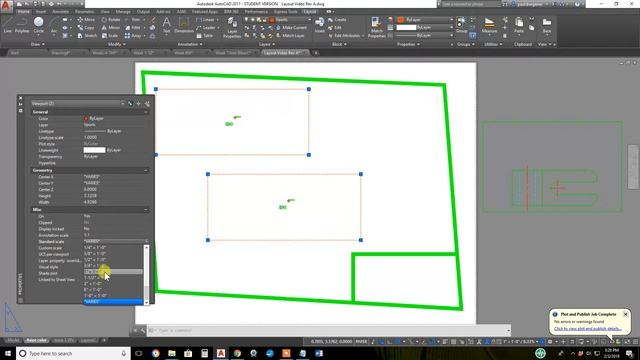Click link to view plot and publish details
The width and height of the screenshot is (640, 360).
click(588, 329)
